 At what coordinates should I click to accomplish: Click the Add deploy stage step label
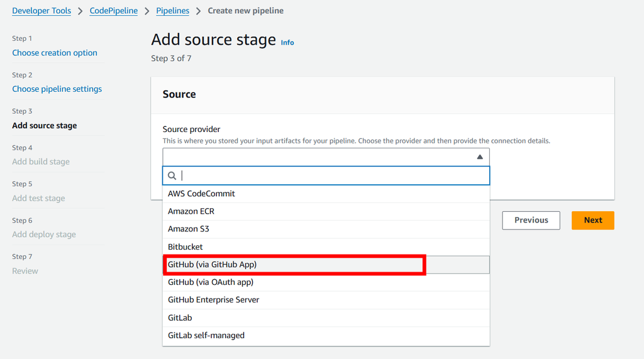(44, 234)
